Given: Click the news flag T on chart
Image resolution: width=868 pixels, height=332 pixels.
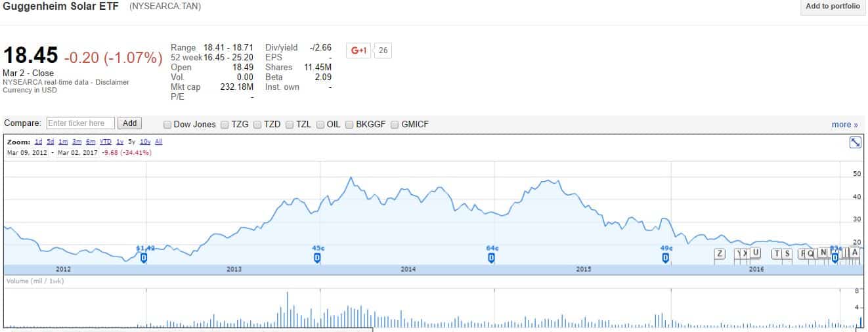Looking at the screenshot, I should [x=777, y=254].
